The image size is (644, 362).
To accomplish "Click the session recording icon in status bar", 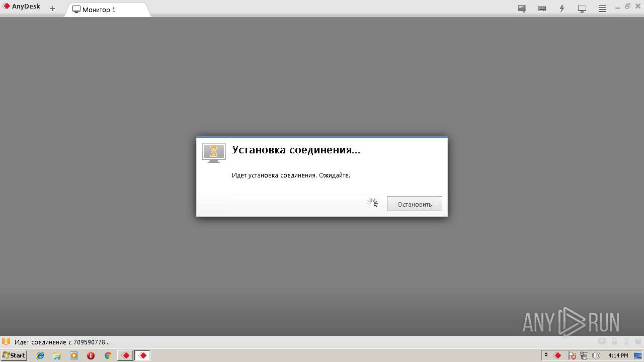I will tap(602, 341).
